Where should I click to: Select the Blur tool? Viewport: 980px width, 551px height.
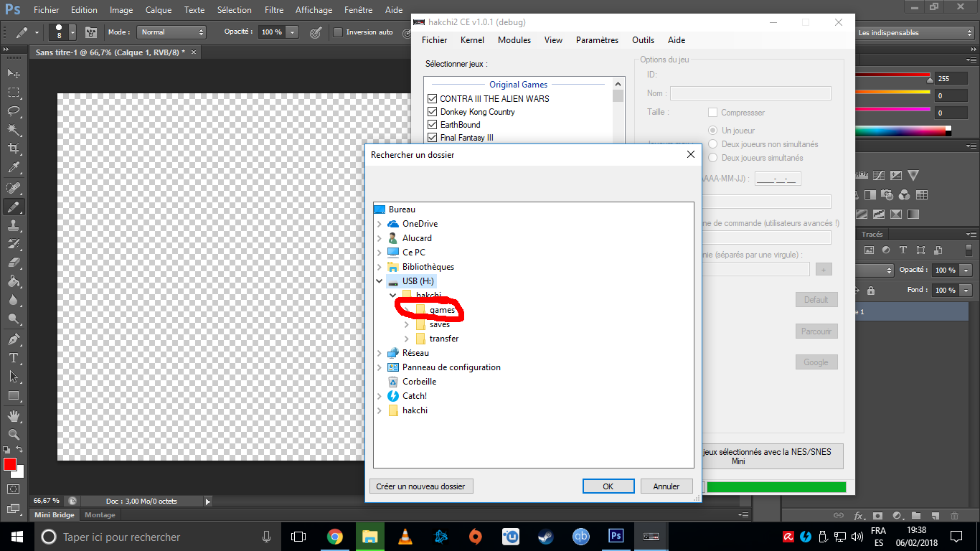click(14, 300)
